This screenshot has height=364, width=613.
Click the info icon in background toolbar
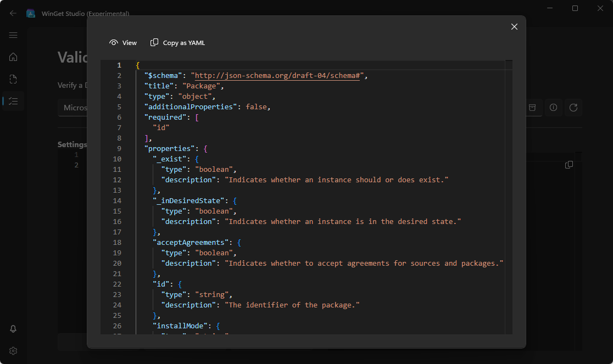[x=553, y=108]
